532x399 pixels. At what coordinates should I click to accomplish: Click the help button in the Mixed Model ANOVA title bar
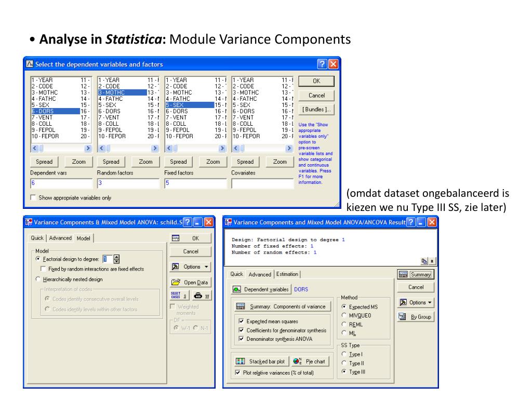[x=188, y=222]
